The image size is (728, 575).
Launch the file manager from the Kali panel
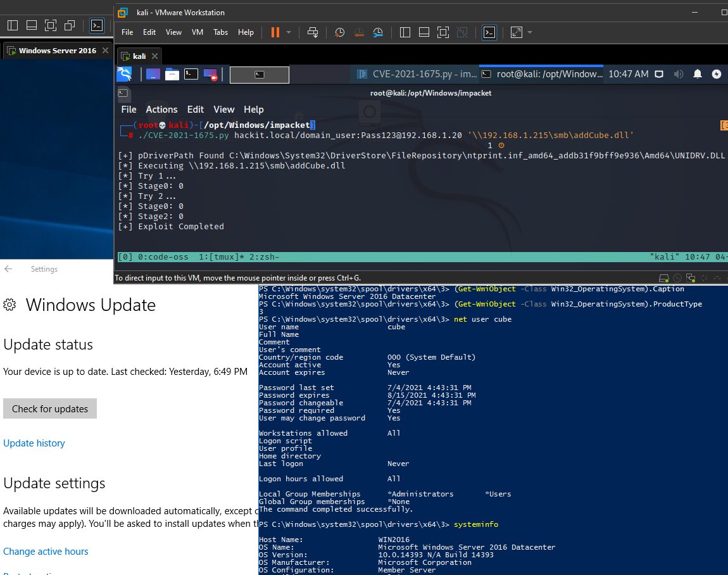click(172, 74)
